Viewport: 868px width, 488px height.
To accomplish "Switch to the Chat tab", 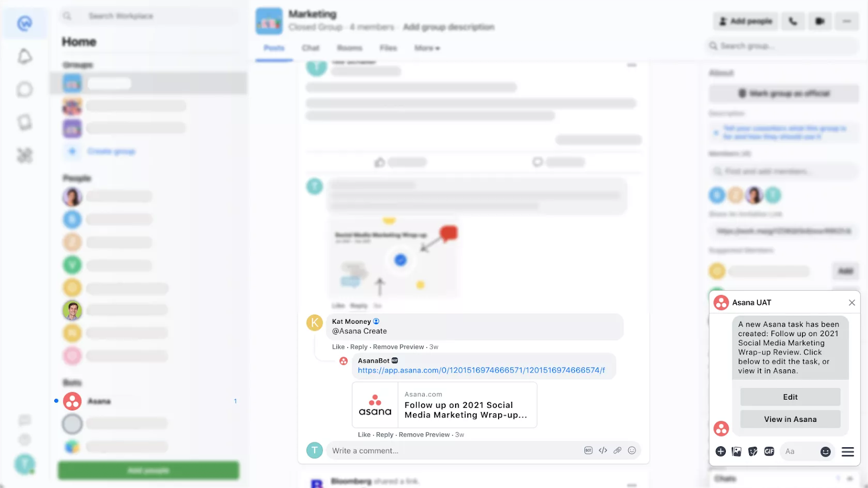I will [311, 48].
